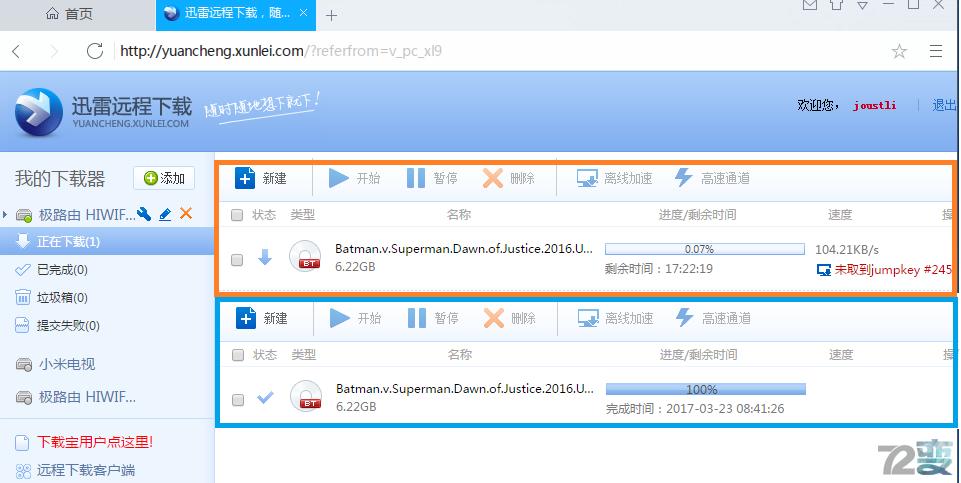The image size is (961, 483).
Task: Click 开始 above the 100% completed row
Action: pyautogui.click(x=356, y=318)
